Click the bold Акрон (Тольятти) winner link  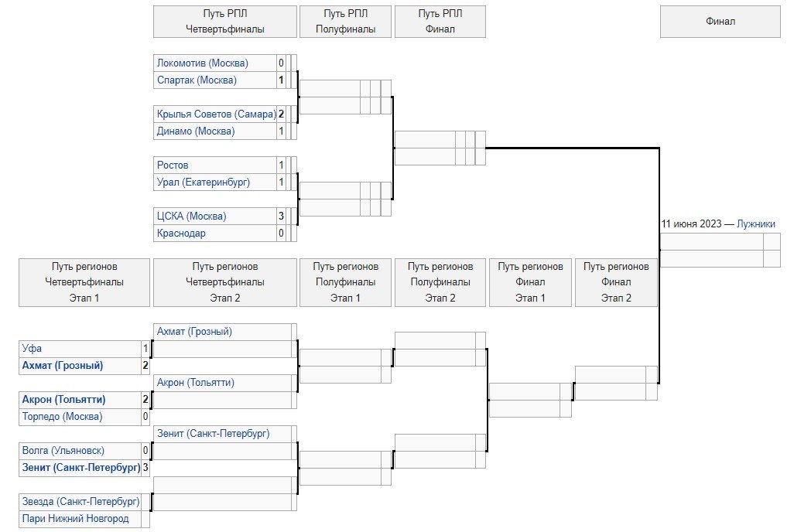click(x=63, y=400)
